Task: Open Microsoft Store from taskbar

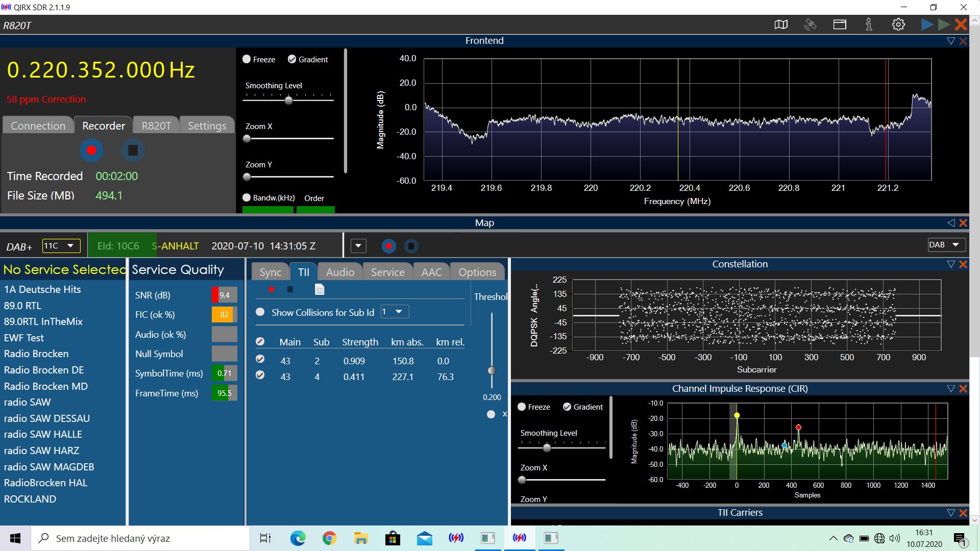Action: point(393,538)
